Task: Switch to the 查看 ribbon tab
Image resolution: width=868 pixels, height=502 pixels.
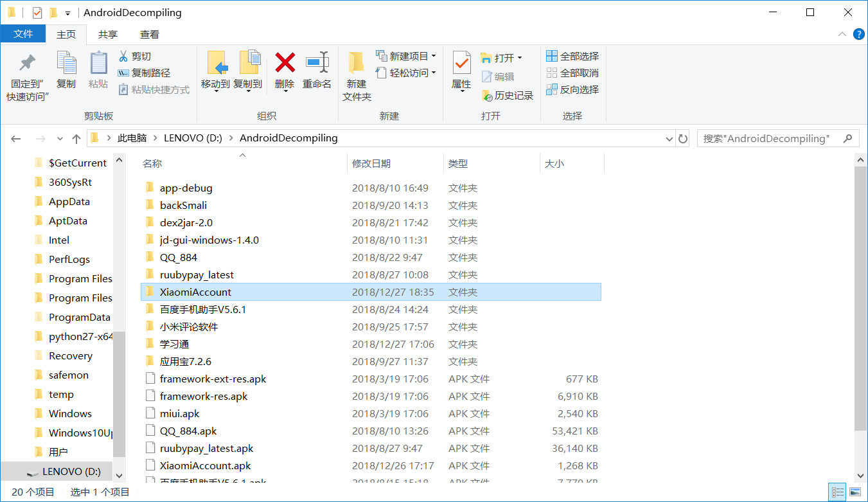Action: (148, 34)
